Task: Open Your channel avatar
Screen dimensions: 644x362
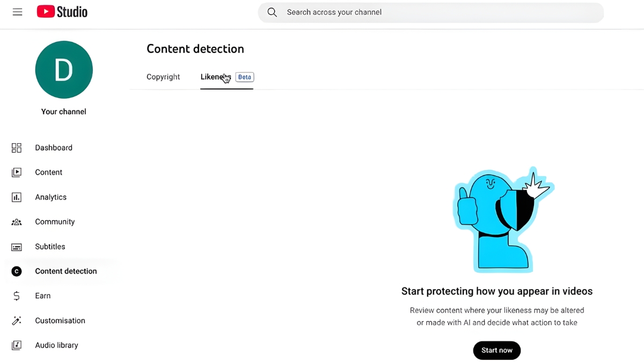Action: (x=64, y=70)
